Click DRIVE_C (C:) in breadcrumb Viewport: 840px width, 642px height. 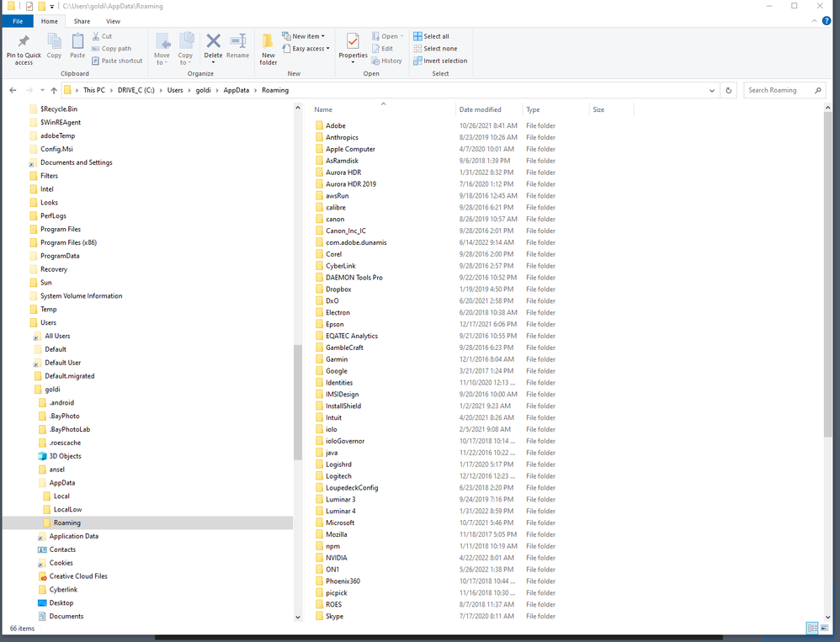click(136, 90)
